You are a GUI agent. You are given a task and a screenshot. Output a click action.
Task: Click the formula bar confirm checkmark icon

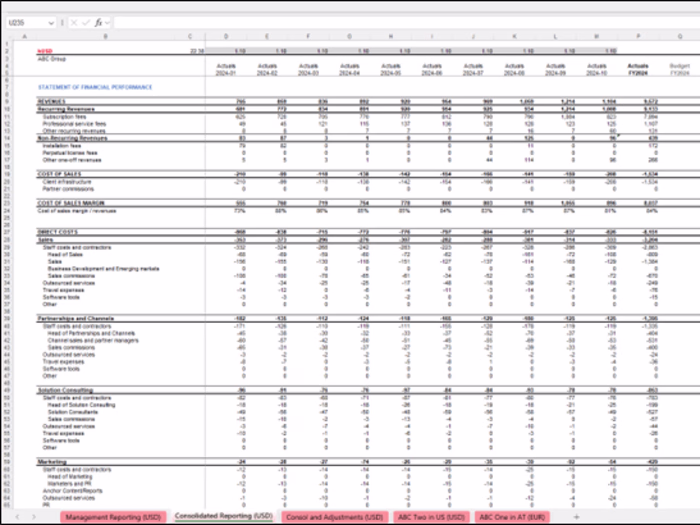click(86, 22)
